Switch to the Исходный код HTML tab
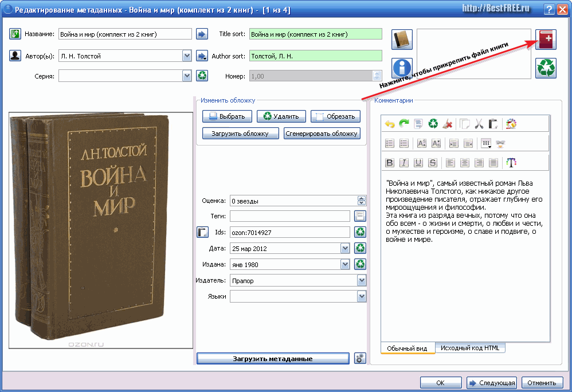The width and height of the screenshot is (572, 392). [x=470, y=348]
